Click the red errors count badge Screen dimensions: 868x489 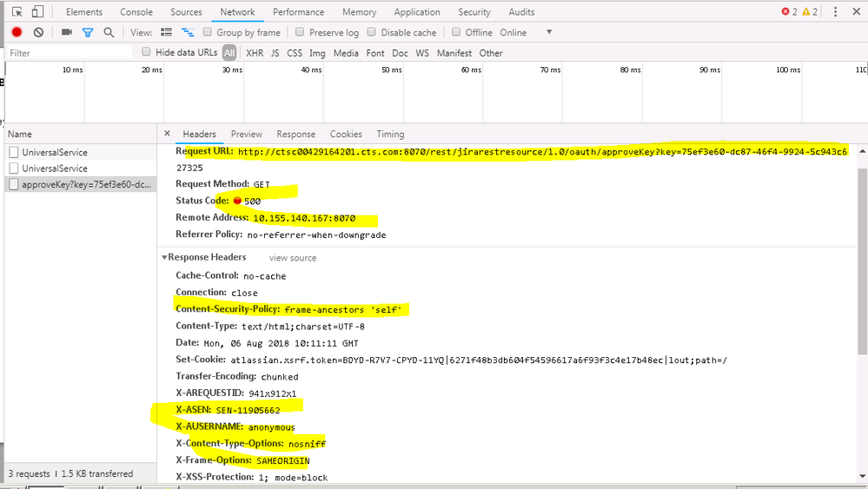click(790, 11)
